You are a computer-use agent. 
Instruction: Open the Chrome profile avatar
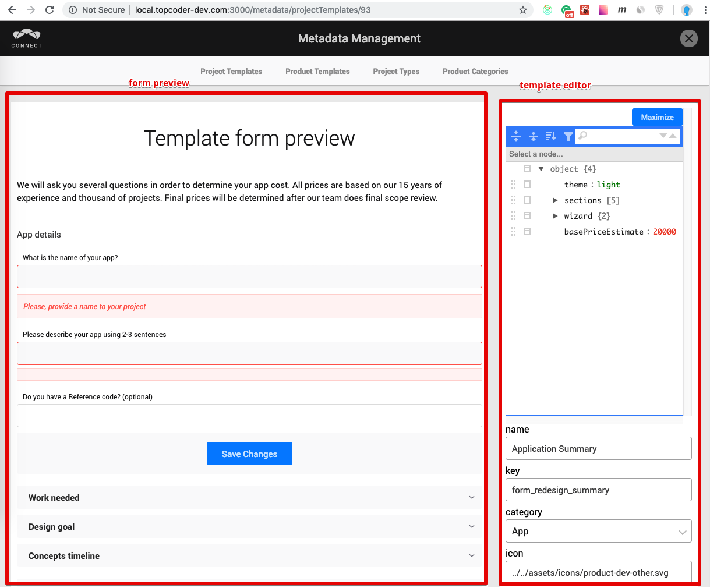pyautogui.click(x=687, y=10)
